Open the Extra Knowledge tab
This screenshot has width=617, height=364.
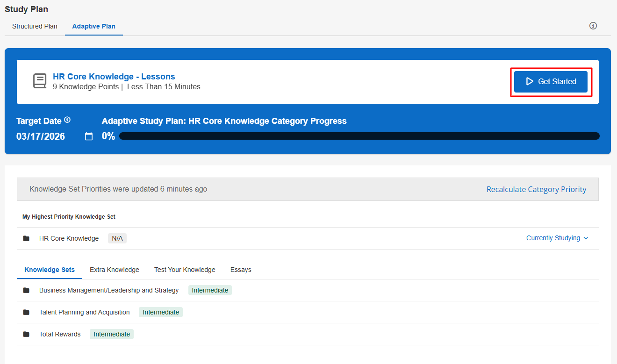pyautogui.click(x=115, y=270)
